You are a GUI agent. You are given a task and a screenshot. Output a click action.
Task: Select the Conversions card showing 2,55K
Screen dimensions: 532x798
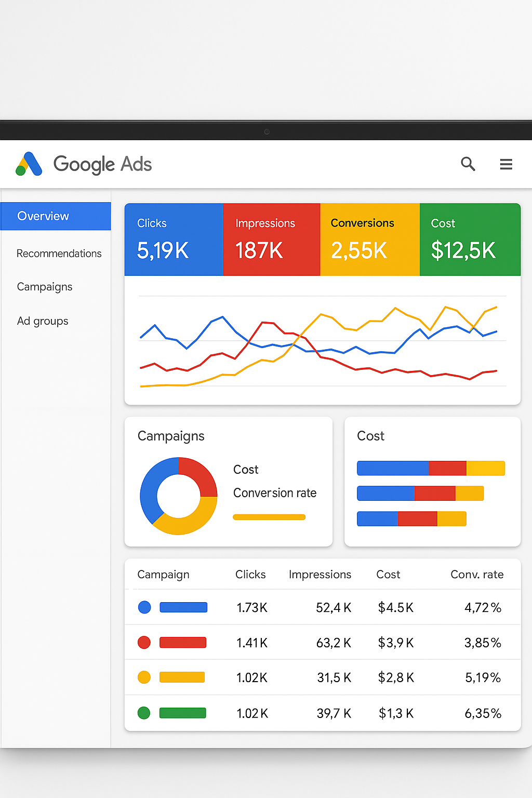point(369,239)
